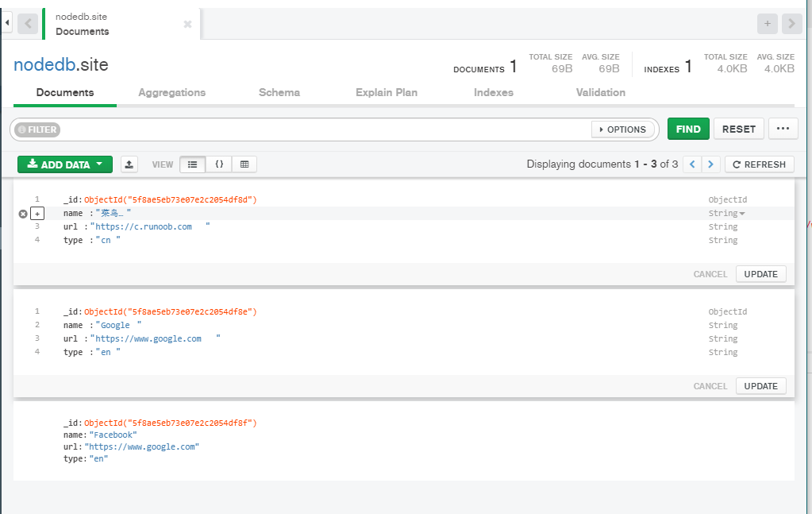812x514 pixels.
Task: Refresh the documents list
Action: coord(759,164)
